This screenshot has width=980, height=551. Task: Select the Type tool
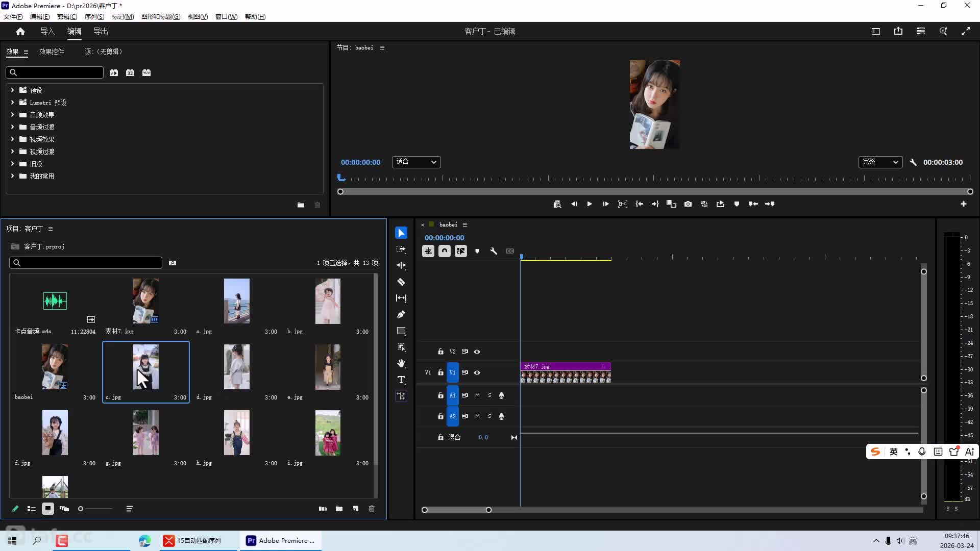(x=401, y=380)
